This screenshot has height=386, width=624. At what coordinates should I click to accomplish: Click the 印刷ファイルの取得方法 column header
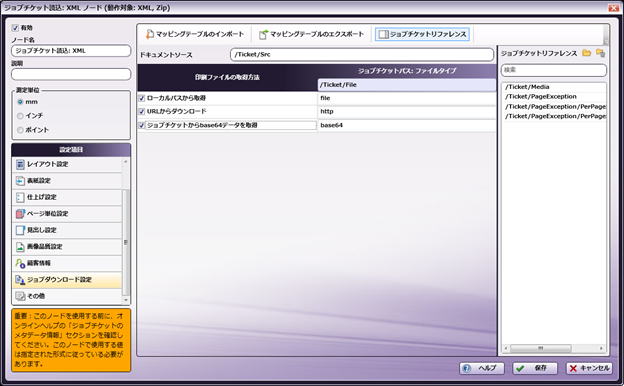click(x=227, y=78)
